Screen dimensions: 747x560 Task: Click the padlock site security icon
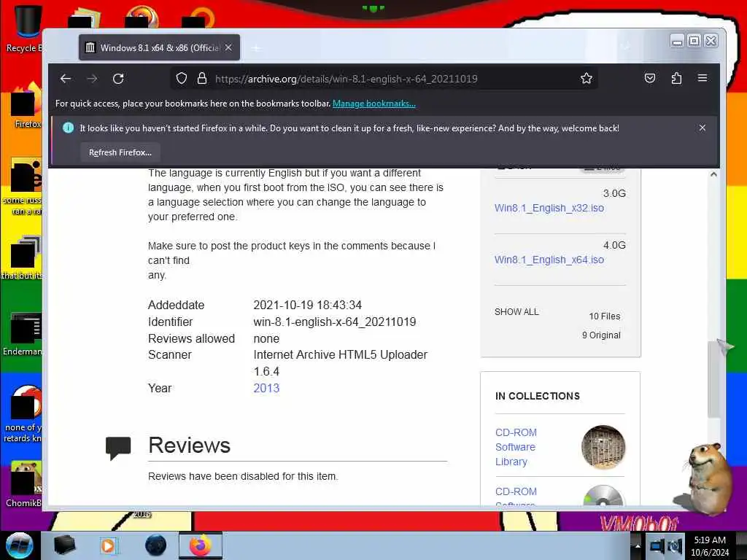pos(202,79)
